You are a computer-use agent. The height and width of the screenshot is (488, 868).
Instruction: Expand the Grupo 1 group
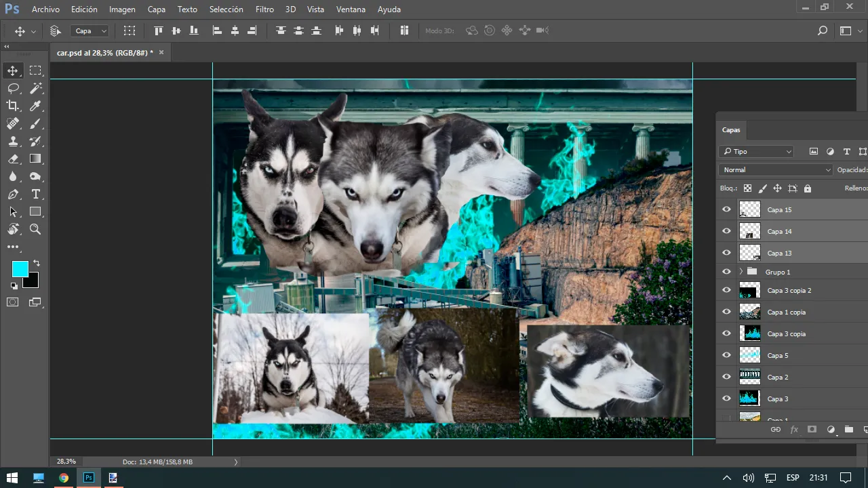pos(741,272)
